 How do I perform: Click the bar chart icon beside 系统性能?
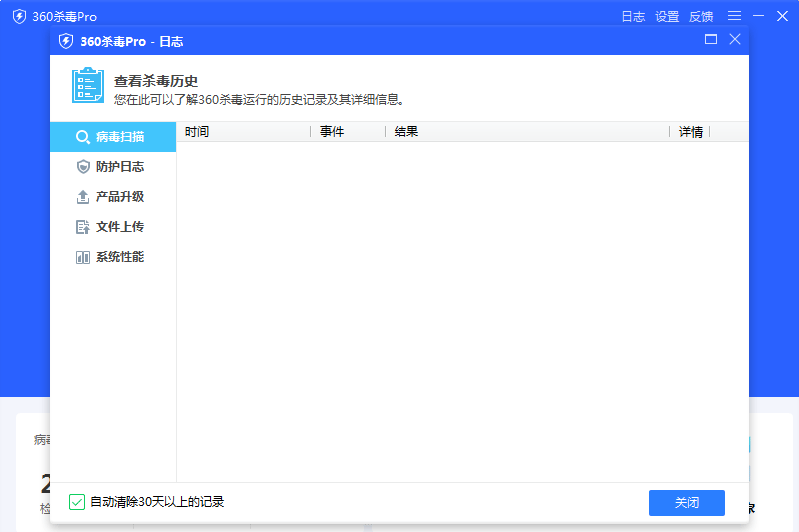coord(83,257)
